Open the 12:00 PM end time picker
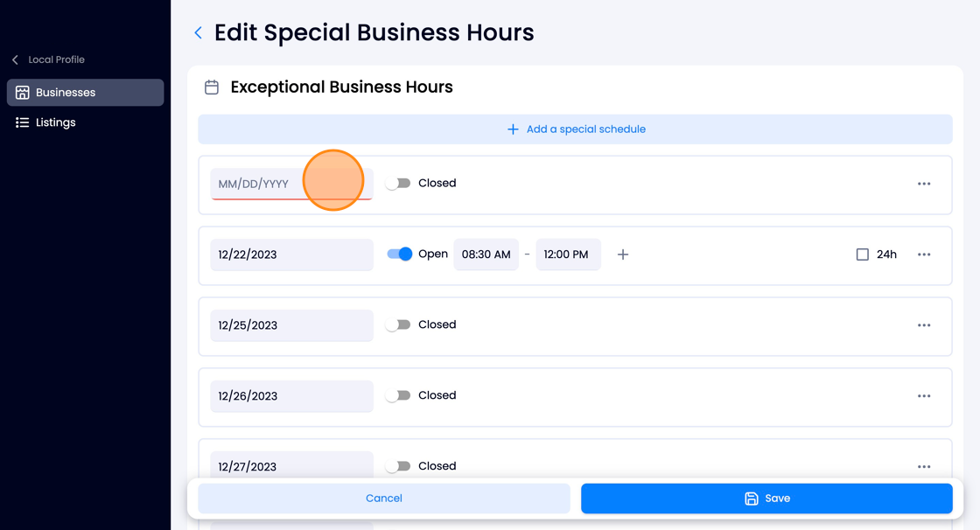Screen dimensions: 980x530 pyautogui.click(x=568, y=255)
